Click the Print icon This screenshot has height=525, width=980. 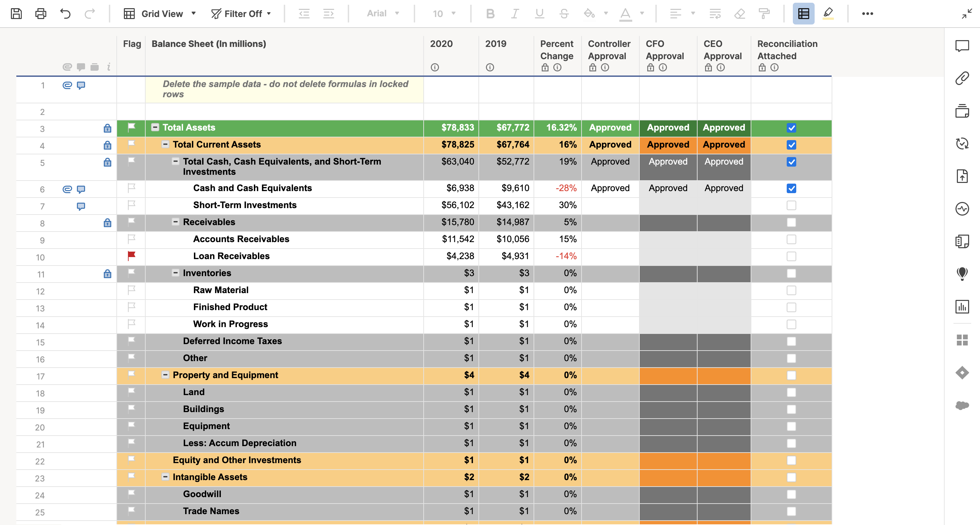(x=41, y=14)
